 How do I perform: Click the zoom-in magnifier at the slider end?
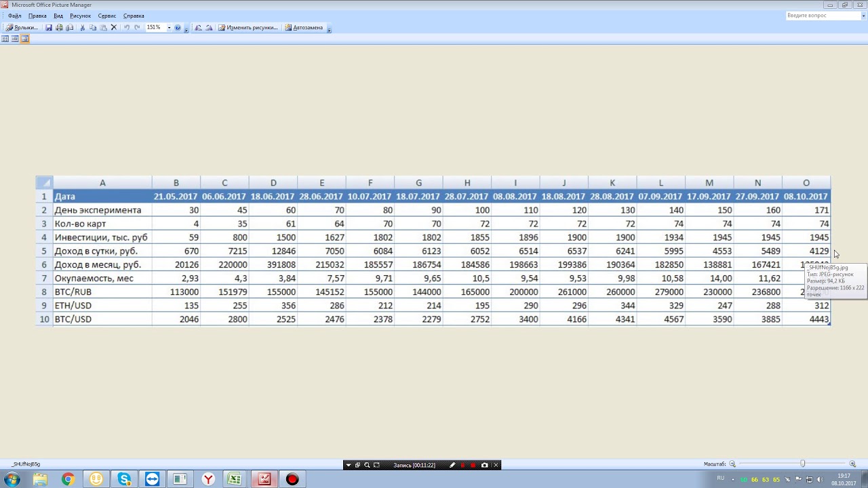(x=852, y=464)
